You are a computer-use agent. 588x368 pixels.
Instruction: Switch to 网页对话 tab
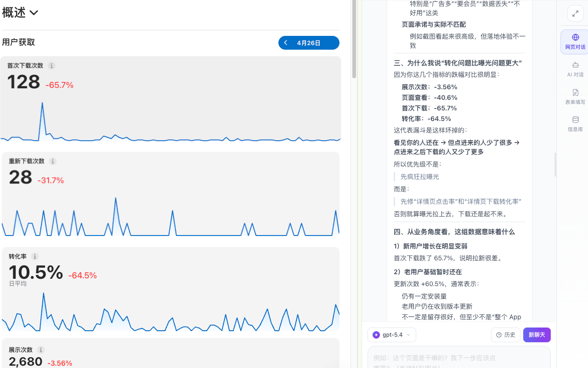575,42
